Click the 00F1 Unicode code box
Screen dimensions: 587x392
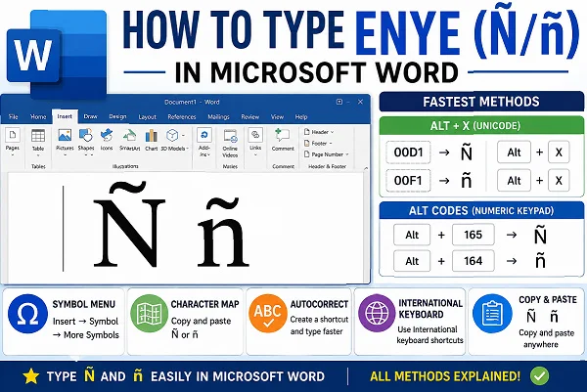(408, 180)
